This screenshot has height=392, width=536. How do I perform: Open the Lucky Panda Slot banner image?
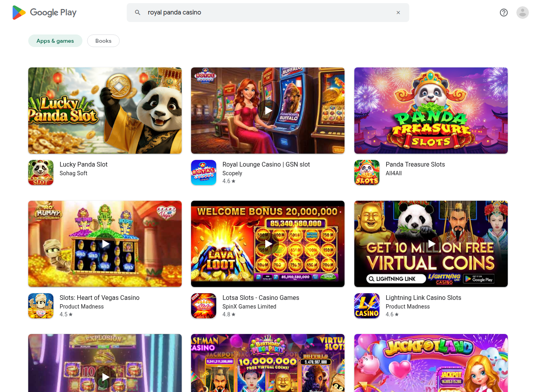[x=105, y=111]
